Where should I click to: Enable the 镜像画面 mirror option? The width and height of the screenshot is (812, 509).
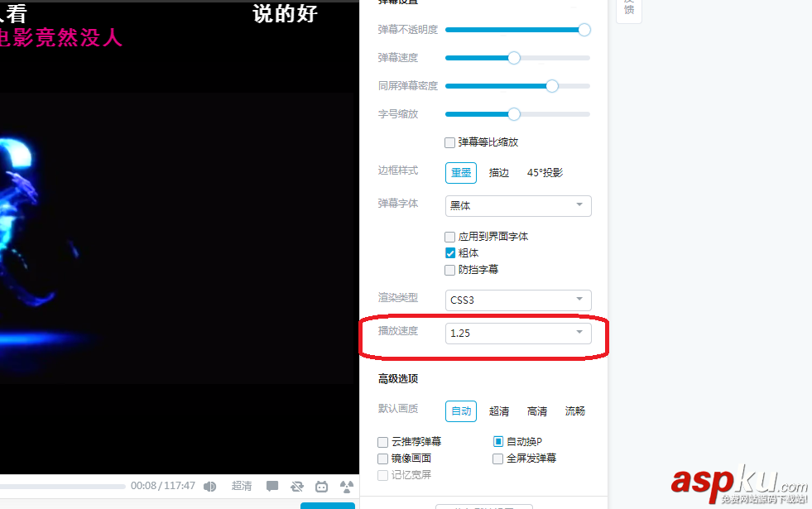coord(382,459)
